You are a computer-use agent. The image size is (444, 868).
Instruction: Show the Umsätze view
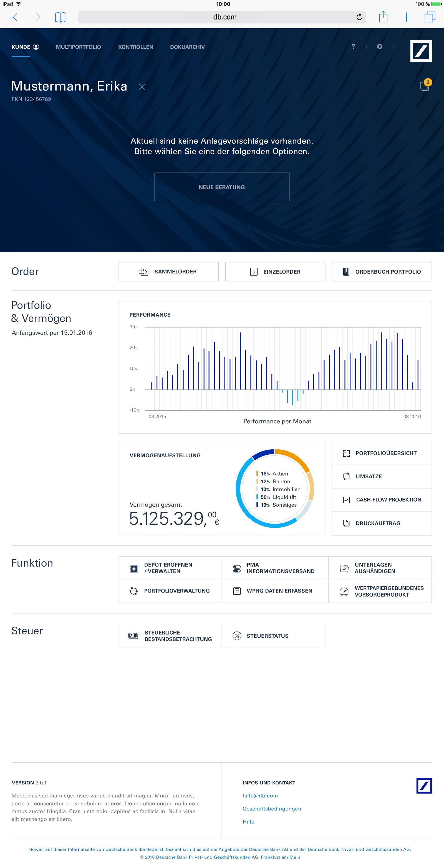[381, 476]
